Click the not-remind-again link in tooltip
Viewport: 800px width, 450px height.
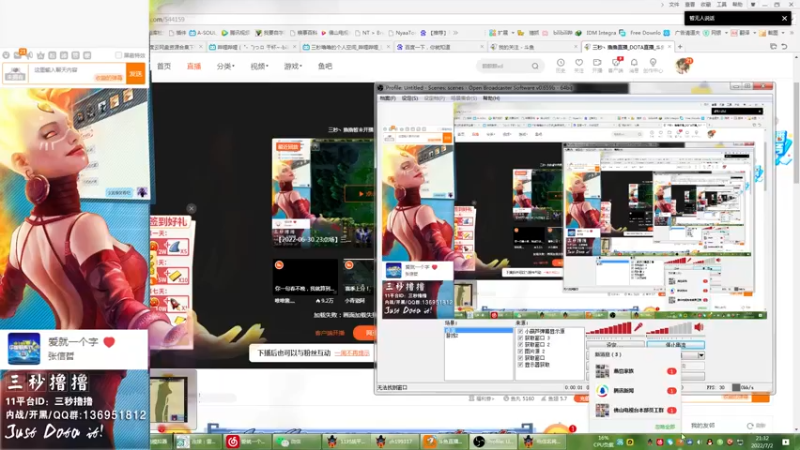[352, 353]
